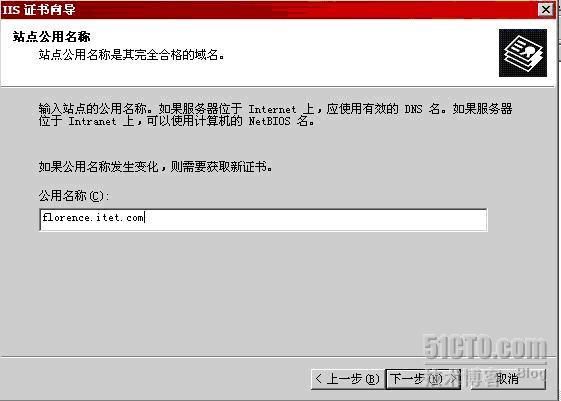Click the Blog watermark text
The image size is (561, 401).
coord(531,373)
